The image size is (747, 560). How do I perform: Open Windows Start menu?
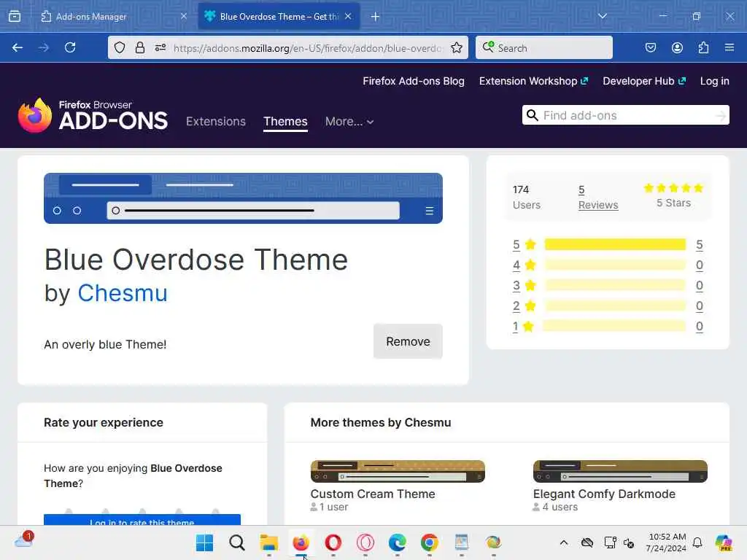pyautogui.click(x=205, y=542)
